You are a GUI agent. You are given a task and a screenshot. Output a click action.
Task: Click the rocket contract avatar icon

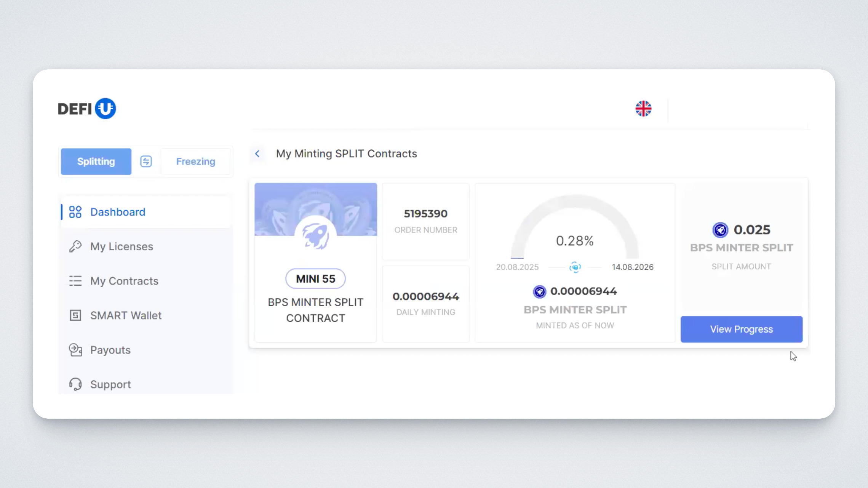tap(315, 236)
